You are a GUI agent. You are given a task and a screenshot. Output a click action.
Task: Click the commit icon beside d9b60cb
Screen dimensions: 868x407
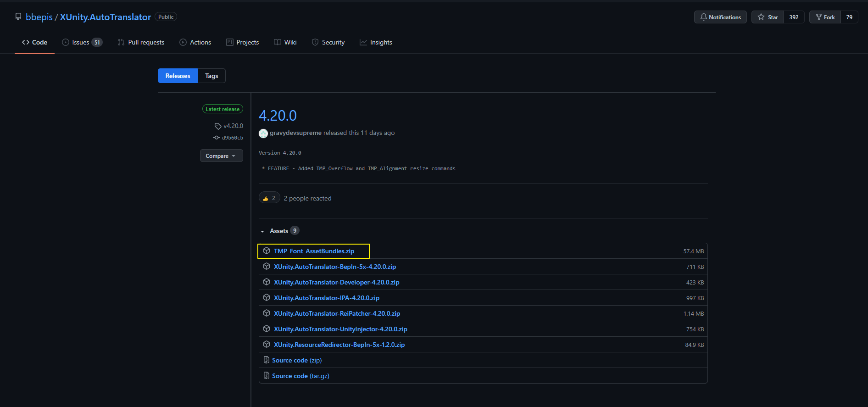click(x=217, y=138)
